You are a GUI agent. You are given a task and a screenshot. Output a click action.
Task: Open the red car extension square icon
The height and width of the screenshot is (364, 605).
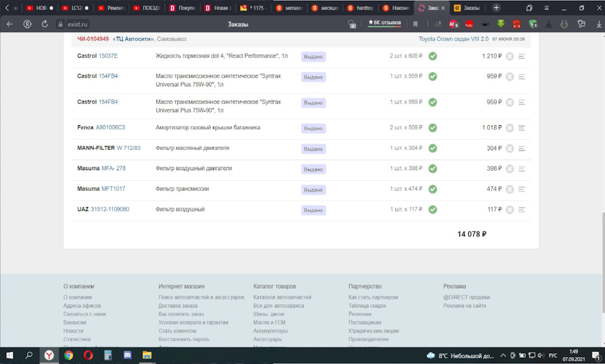click(x=517, y=24)
